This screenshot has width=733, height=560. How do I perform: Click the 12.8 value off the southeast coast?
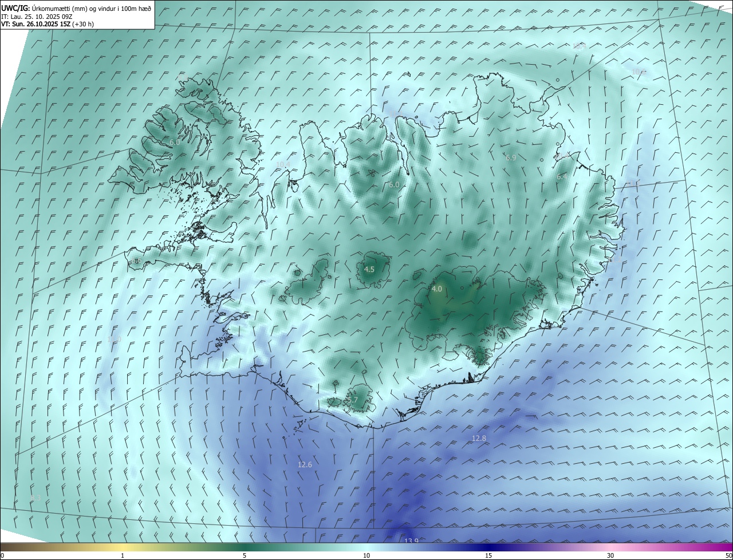point(479,438)
